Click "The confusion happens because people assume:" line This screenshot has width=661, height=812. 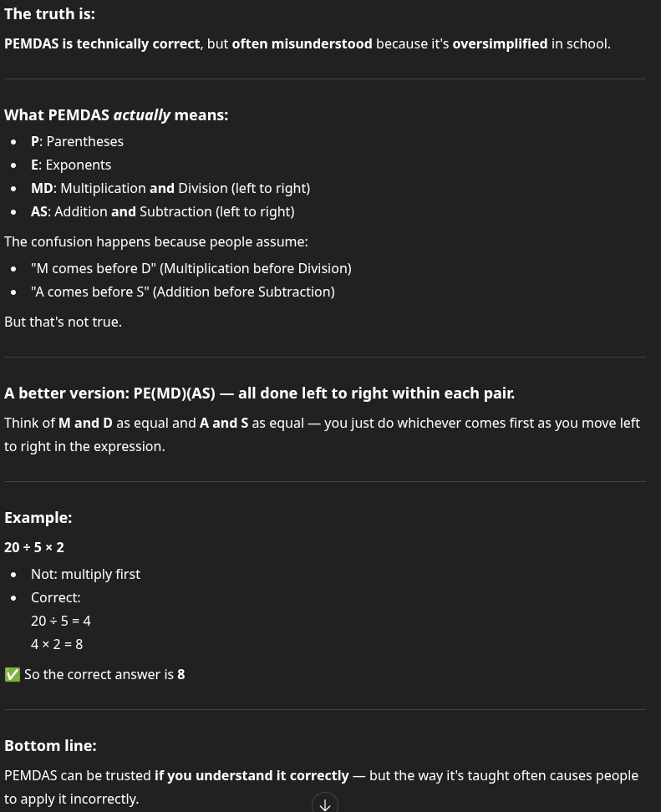click(155, 242)
